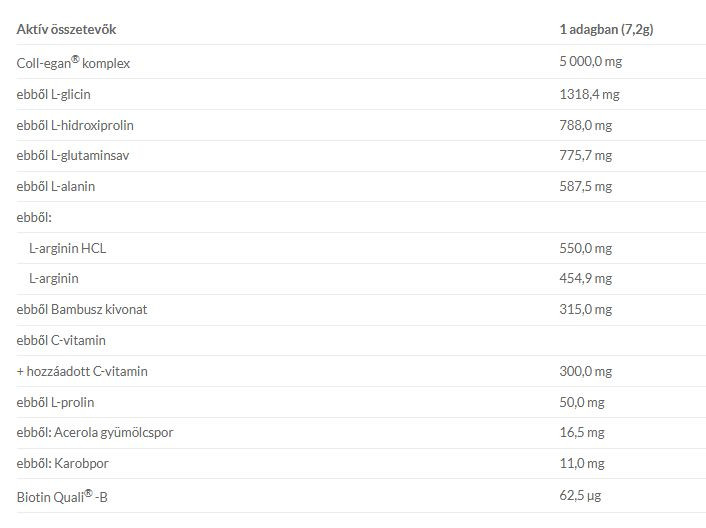Select the 775,7 mg value
The width and height of the screenshot is (706, 528).
tap(585, 156)
